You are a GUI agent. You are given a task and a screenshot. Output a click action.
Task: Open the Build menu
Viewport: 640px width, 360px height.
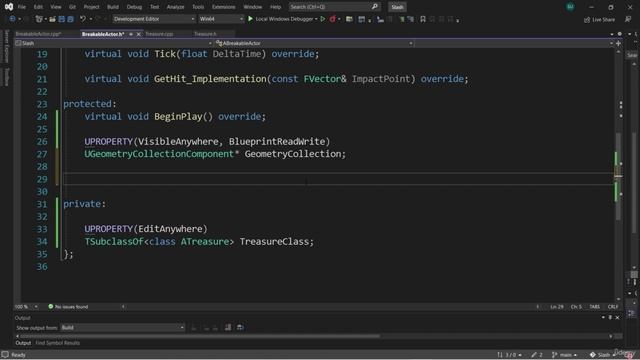tap(113, 7)
